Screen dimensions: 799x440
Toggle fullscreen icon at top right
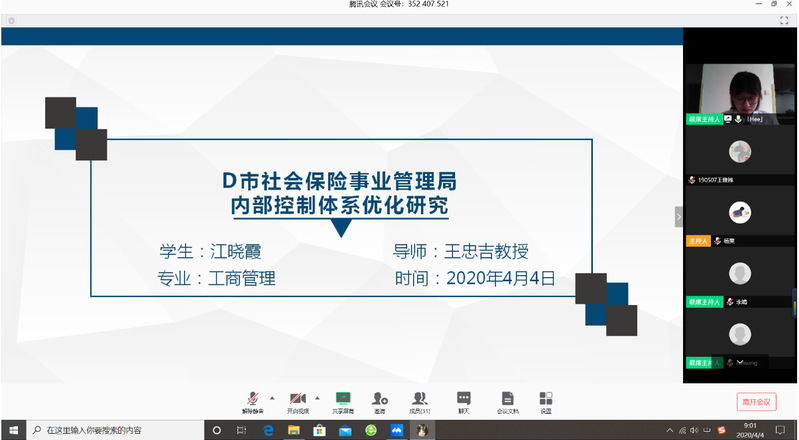(x=783, y=20)
